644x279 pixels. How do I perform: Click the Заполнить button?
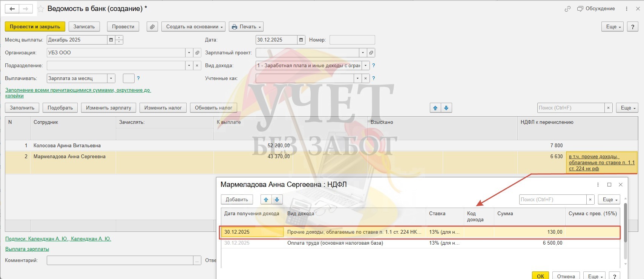[22, 108]
